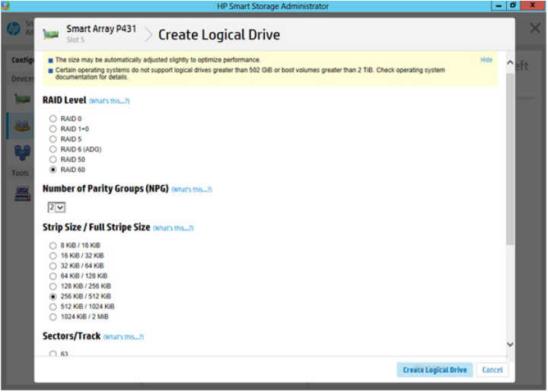Screen dimensions: 548x392
Task: Pick 1024 KiB / 2 MiB strip size
Action: (53, 317)
